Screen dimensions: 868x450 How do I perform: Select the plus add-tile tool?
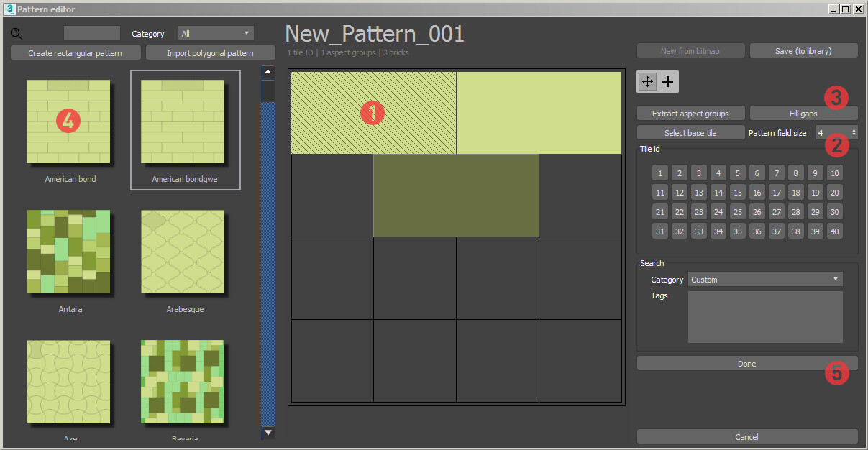tap(668, 82)
